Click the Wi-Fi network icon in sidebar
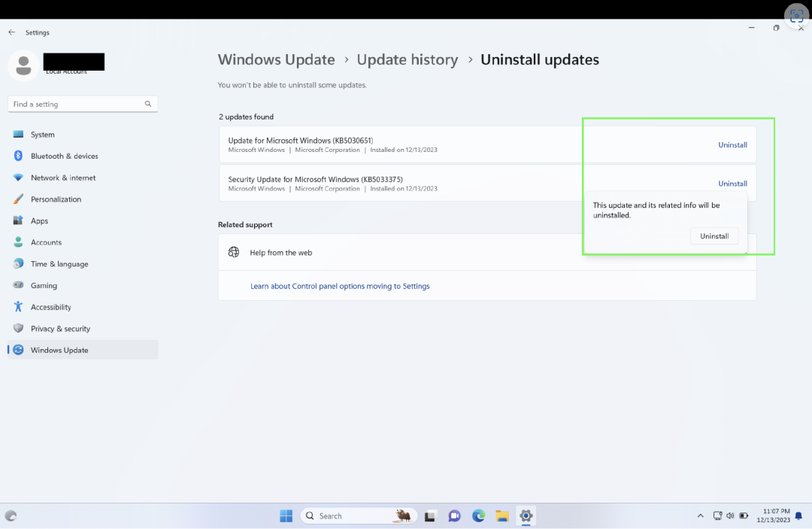812x529 pixels. [18, 177]
